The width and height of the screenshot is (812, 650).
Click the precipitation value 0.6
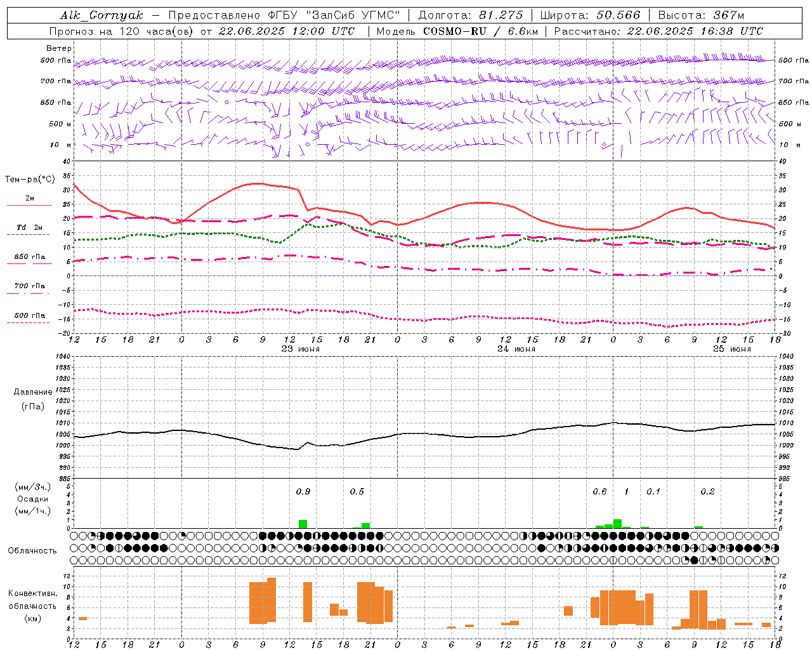click(x=599, y=491)
